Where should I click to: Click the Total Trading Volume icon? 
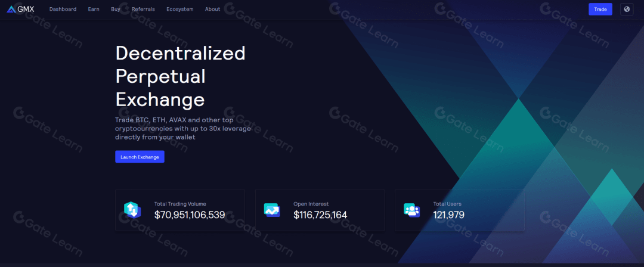132,210
